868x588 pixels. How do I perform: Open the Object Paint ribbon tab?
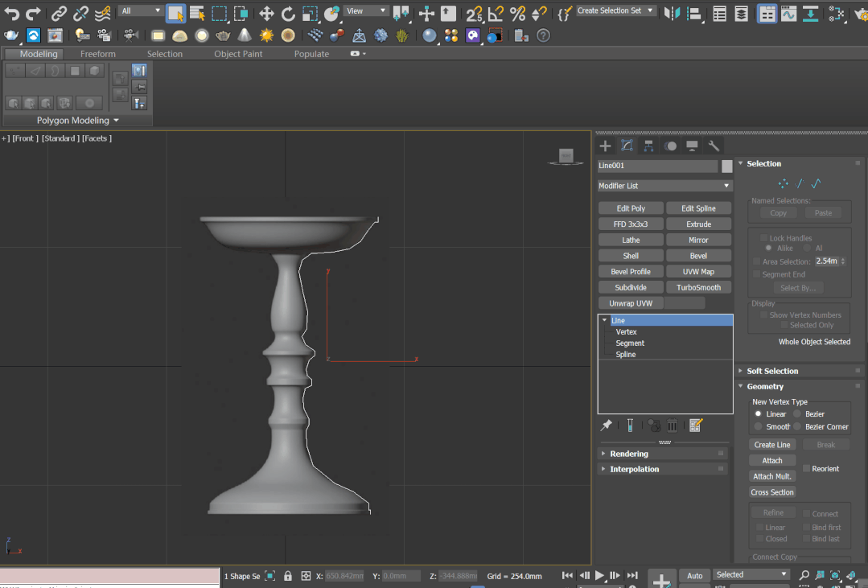(238, 54)
